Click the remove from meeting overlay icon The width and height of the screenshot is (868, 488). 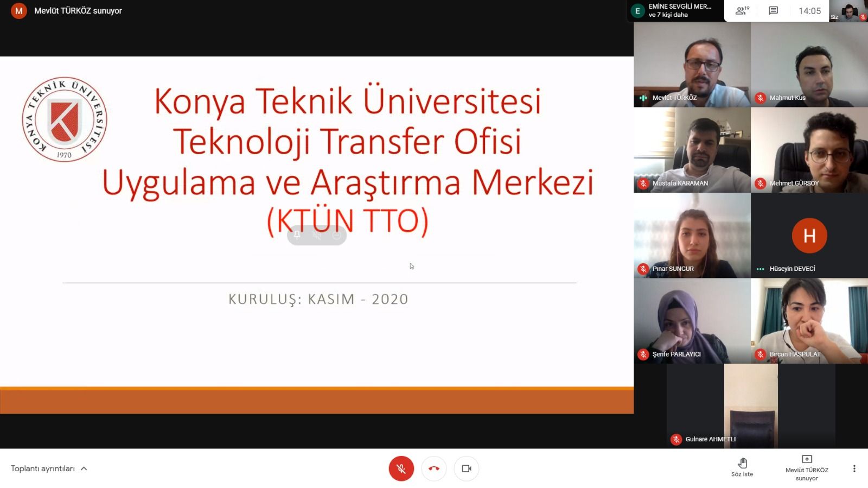[336, 235]
